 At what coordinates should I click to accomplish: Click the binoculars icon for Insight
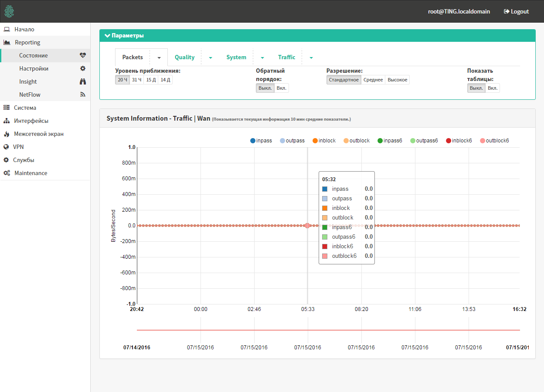click(83, 81)
